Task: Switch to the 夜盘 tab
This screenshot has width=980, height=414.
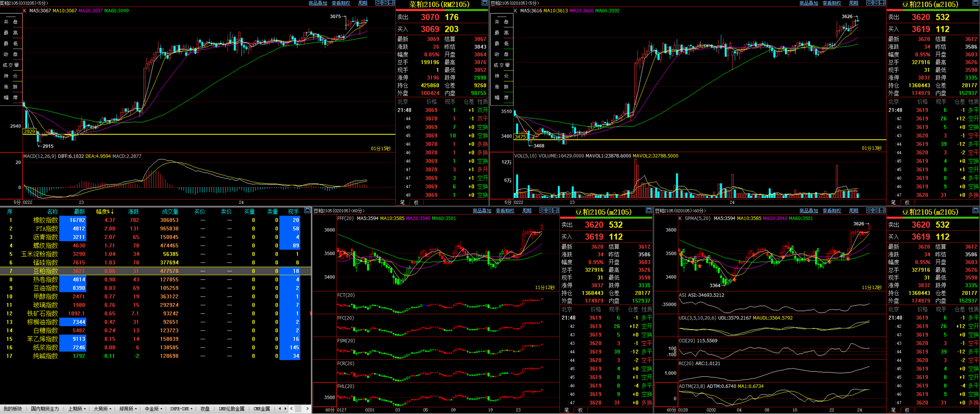Action: tap(205, 409)
